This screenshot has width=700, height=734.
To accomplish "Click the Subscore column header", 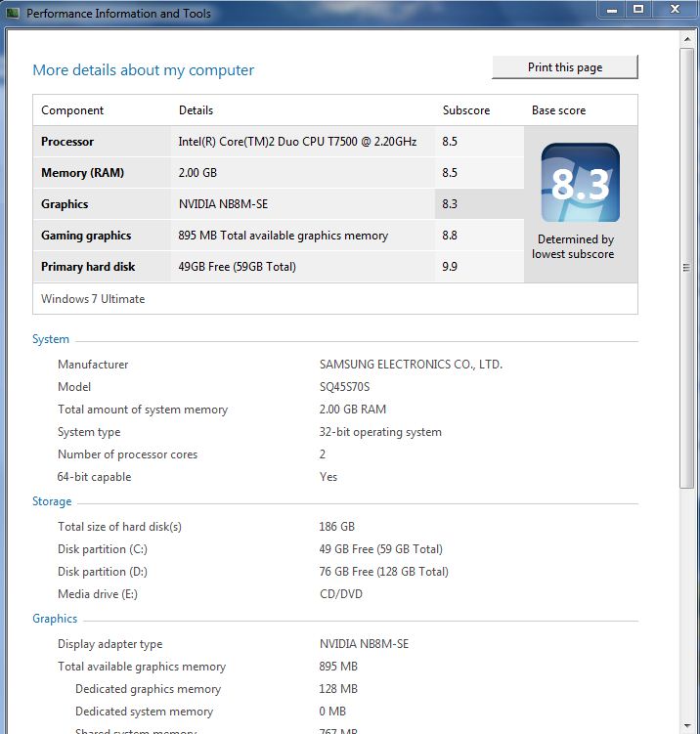I will [466, 110].
